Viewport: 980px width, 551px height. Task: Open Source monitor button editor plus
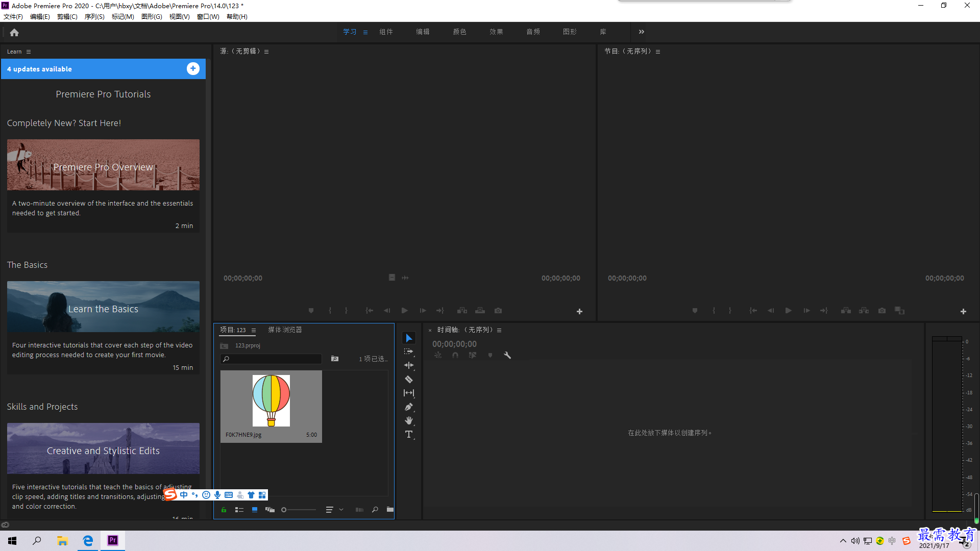[x=579, y=312]
